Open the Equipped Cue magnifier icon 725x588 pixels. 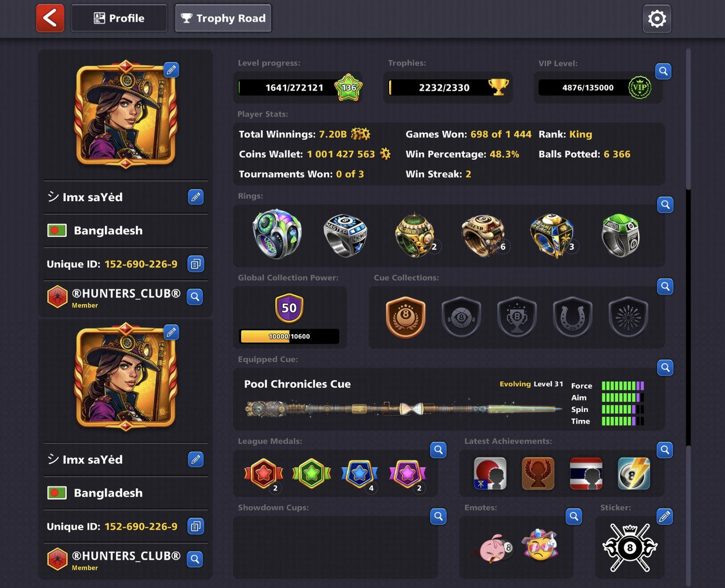pyautogui.click(x=666, y=368)
